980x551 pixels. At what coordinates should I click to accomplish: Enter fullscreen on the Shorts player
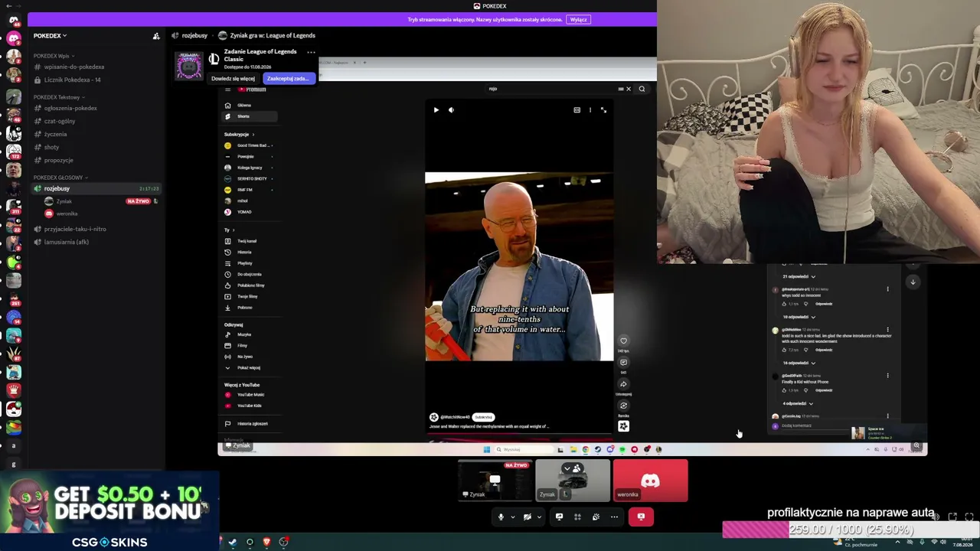pyautogui.click(x=603, y=110)
